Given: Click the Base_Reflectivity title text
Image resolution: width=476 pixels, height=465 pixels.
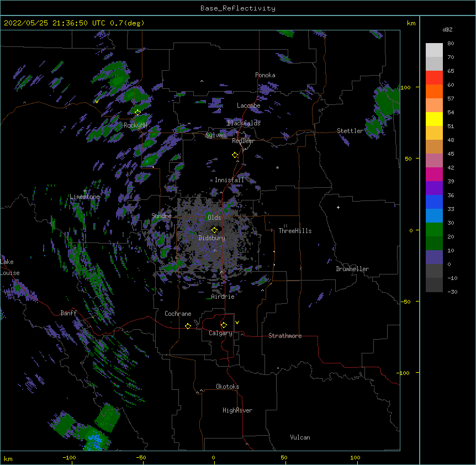Looking at the screenshot, I should coord(238,8).
